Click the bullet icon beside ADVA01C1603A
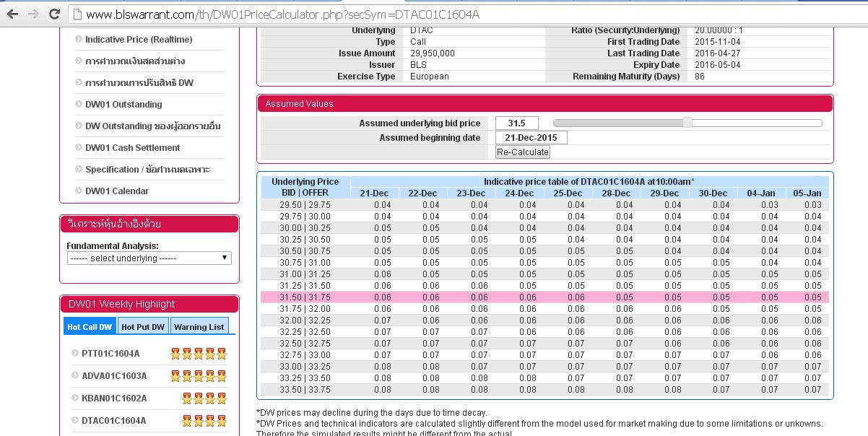This screenshot has width=868, height=436. (x=75, y=375)
